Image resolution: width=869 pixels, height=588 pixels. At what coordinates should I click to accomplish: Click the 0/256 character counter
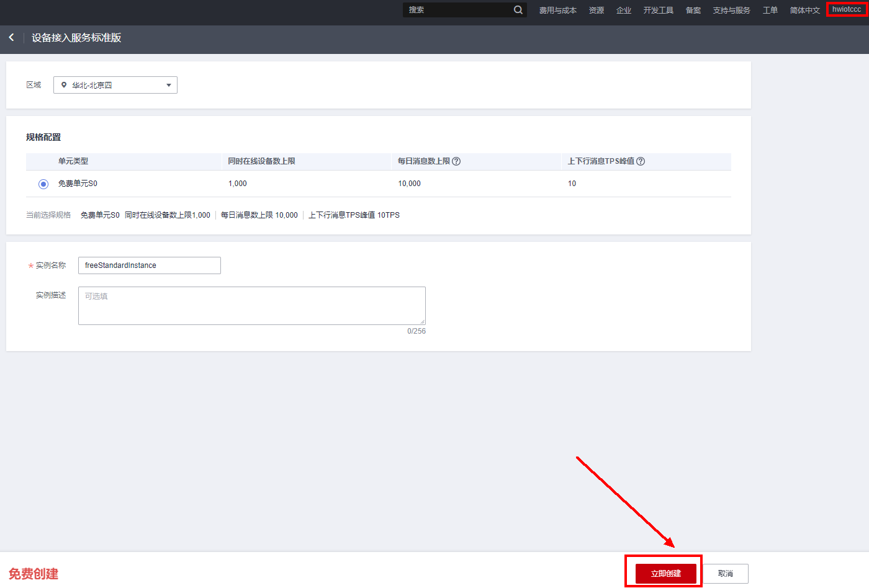[x=416, y=331]
